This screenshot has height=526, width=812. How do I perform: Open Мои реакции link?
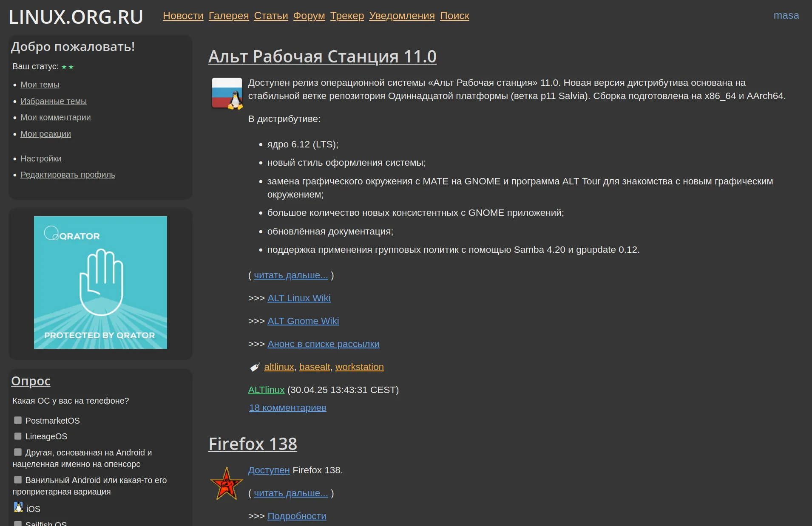tap(46, 134)
